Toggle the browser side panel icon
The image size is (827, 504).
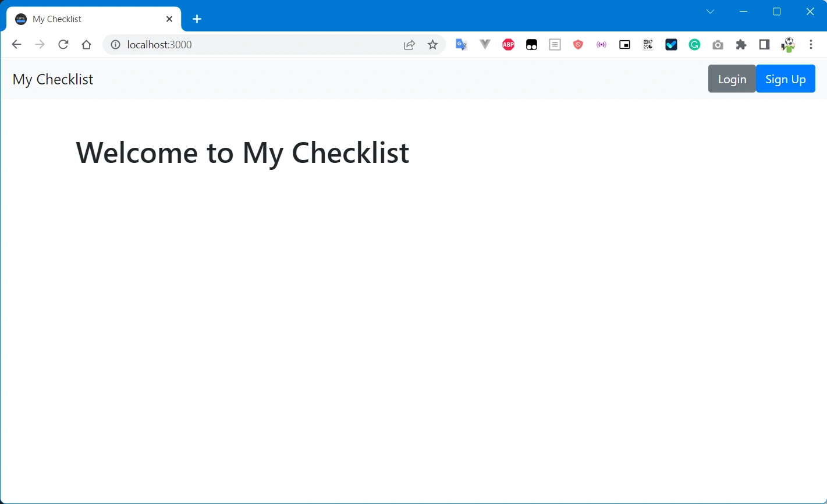point(764,45)
